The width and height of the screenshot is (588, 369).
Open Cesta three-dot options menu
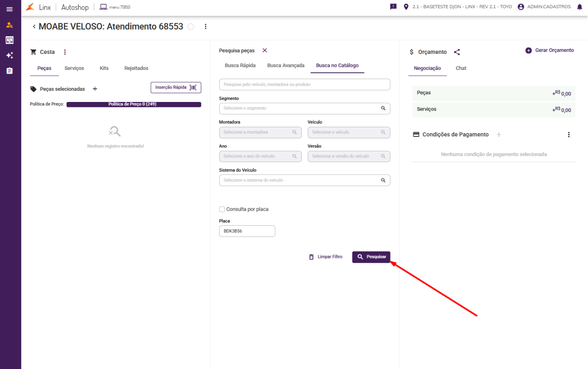(65, 52)
